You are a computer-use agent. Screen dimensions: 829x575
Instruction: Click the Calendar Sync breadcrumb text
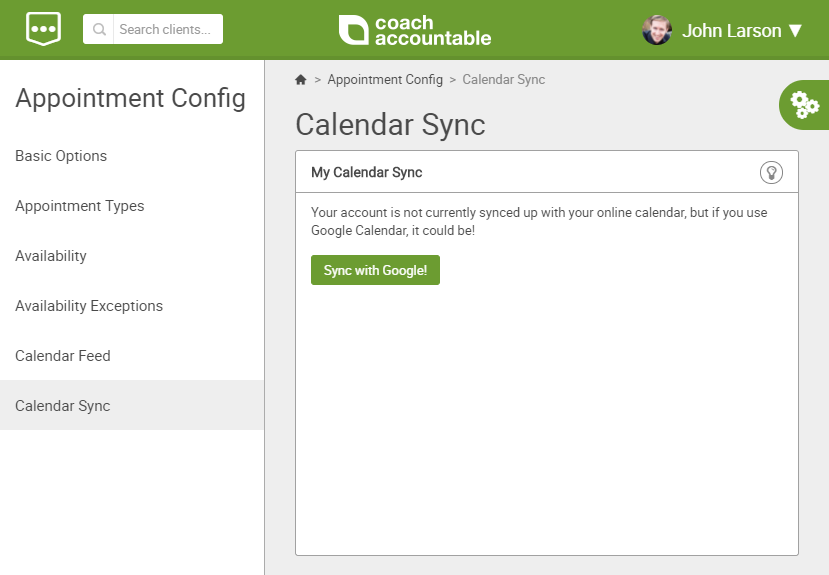[x=503, y=79]
